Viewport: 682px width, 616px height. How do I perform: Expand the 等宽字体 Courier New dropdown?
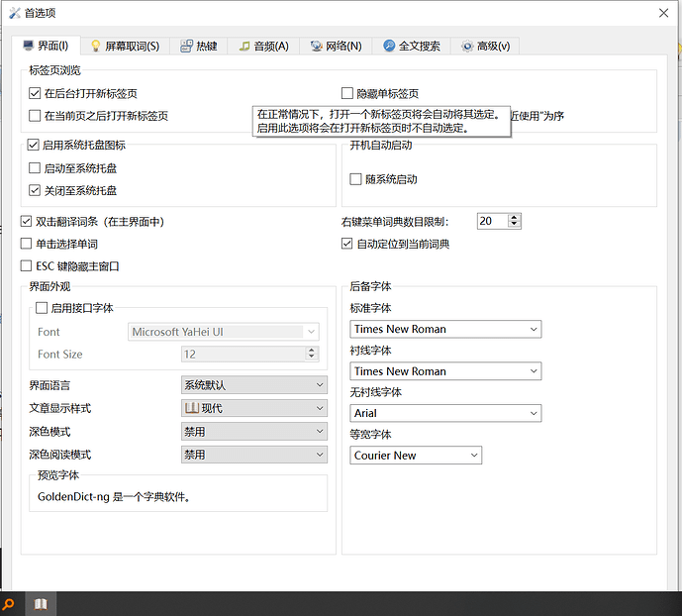pyautogui.click(x=416, y=456)
